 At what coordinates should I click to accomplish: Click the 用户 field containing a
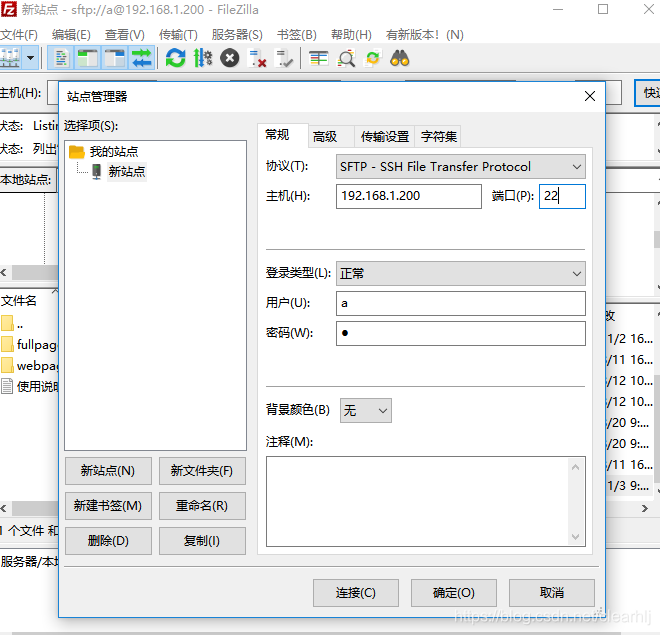coord(460,303)
